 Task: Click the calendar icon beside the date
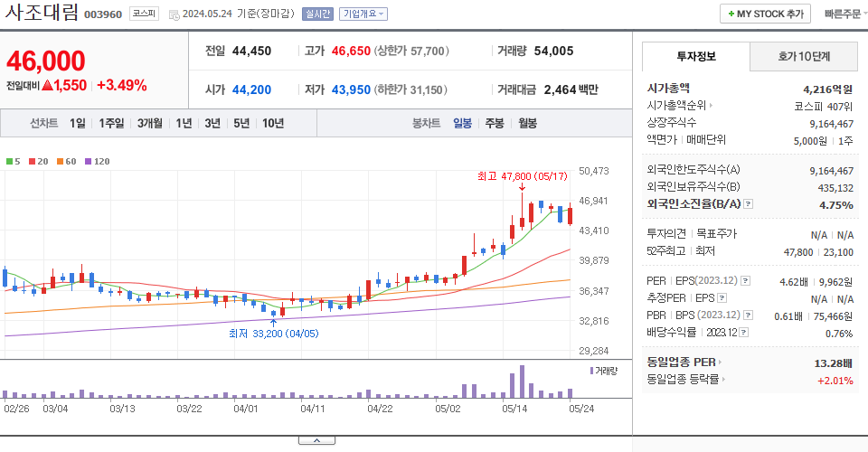pyautogui.click(x=174, y=15)
